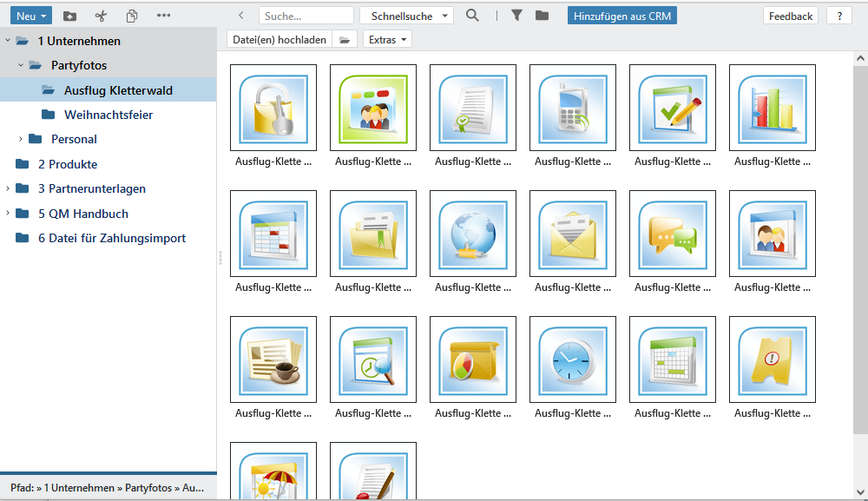This screenshot has width=868, height=501.
Task: Expand the 3 Partnerunterlagen folder
Action: 8,188
